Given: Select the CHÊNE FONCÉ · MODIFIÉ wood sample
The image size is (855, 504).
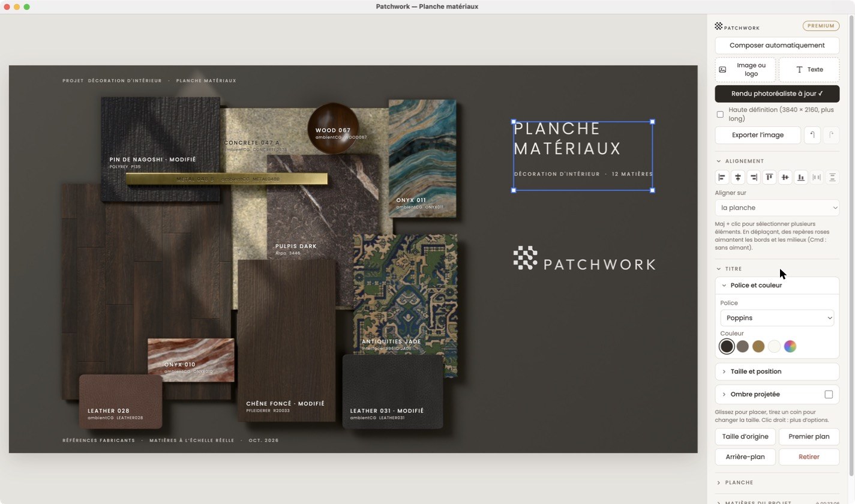Looking at the screenshot, I should click(x=286, y=342).
